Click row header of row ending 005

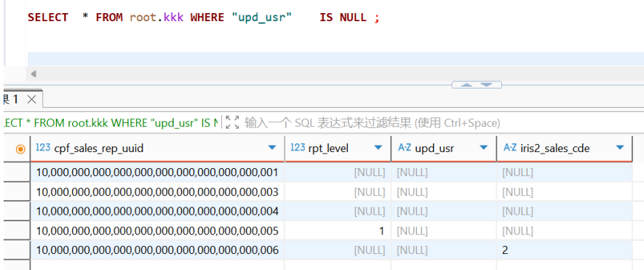[17, 231]
